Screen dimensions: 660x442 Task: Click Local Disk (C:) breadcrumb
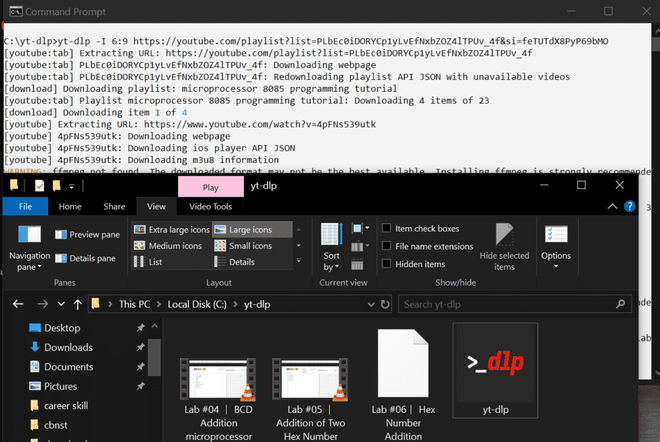pos(197,304)
